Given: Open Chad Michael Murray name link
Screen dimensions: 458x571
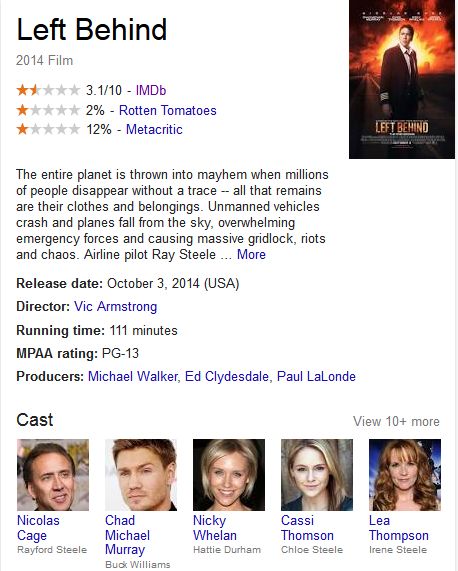Looking at the screenshot, I should click(x=127, y=535).
